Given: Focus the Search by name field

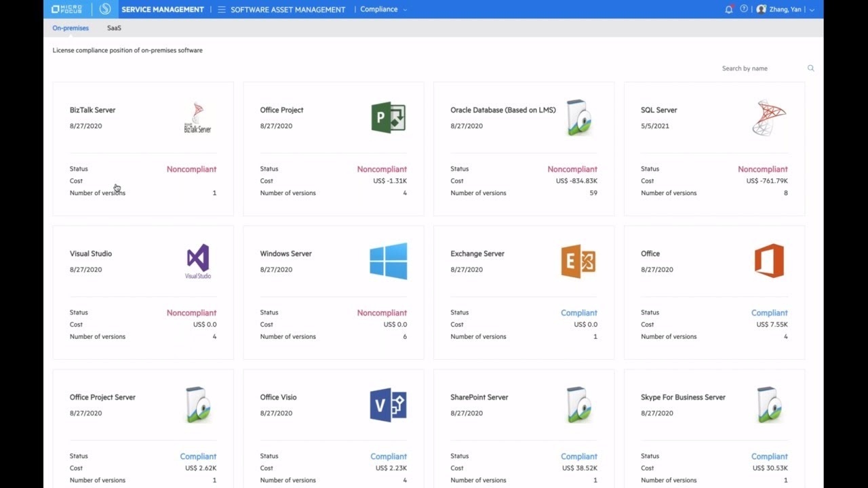Looking at the screenshot, I should tap(761, 68).
